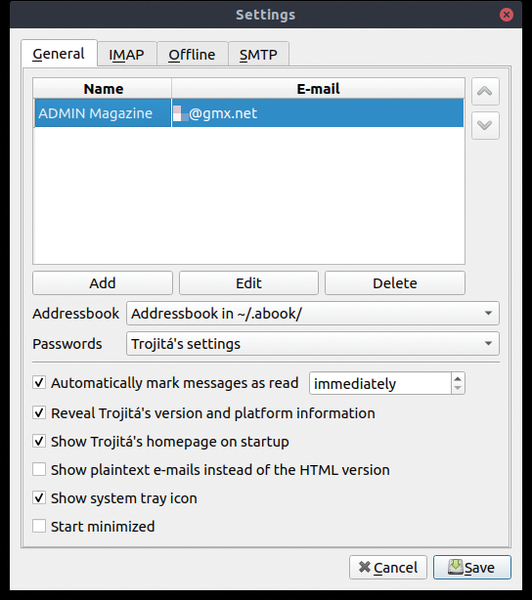Close the Settings dialog with the red X
This screenshot has width=532, height=600.
point(506,15)
